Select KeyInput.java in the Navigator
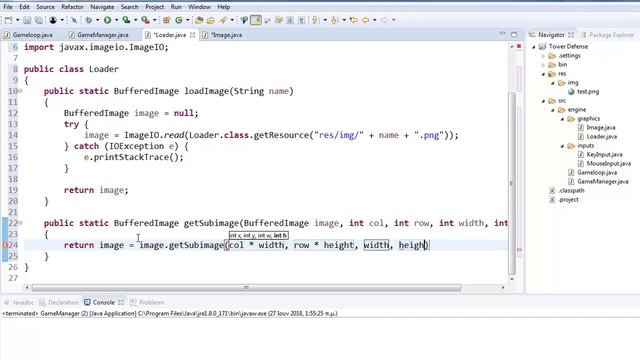The height and width of the screenshot is (360, 640). [600, 155]
